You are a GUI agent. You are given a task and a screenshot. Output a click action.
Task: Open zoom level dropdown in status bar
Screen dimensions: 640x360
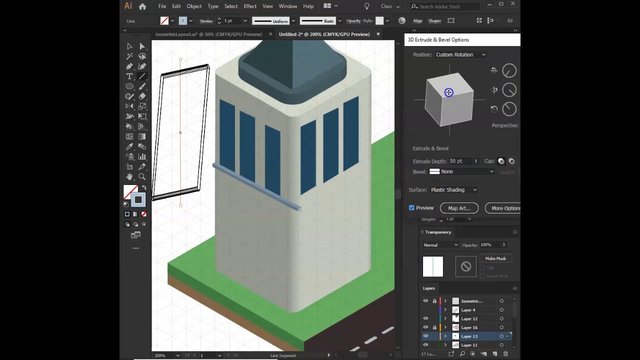click(x=178, y=356)
